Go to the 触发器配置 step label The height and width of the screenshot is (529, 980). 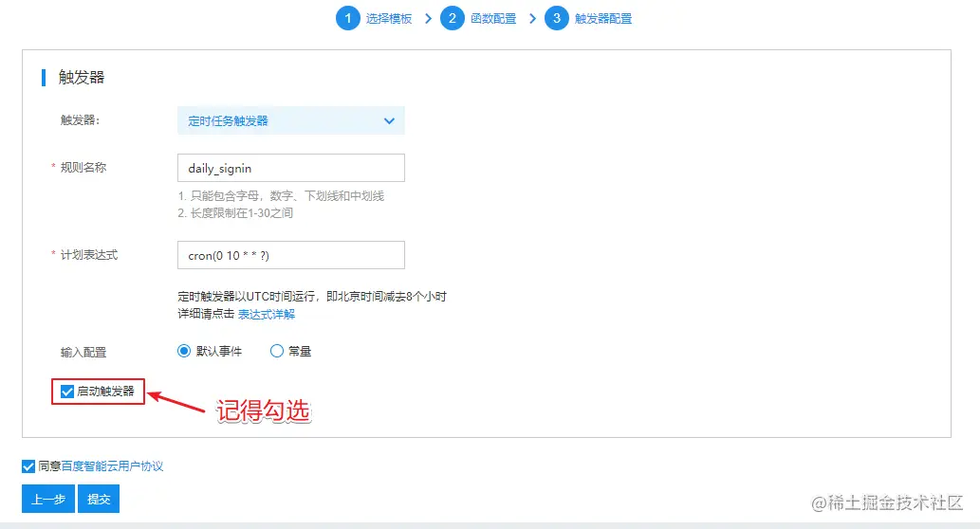click(603, 19)
